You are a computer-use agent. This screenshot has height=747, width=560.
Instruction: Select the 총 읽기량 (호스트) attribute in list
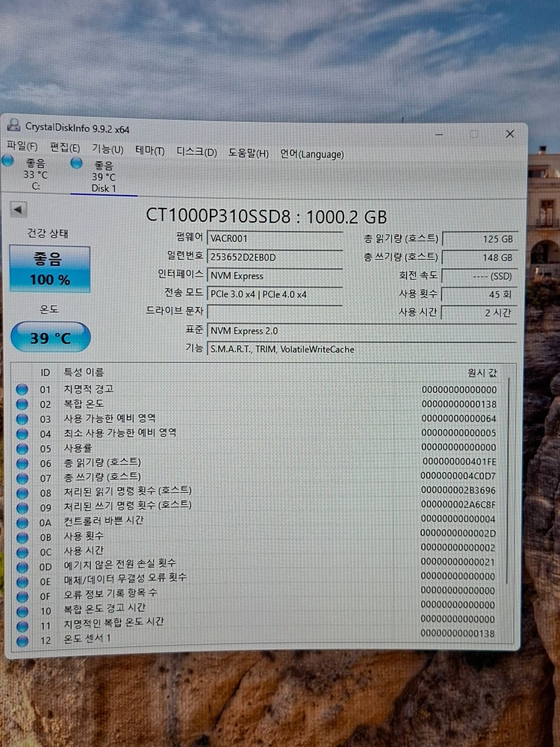(102, 462)
